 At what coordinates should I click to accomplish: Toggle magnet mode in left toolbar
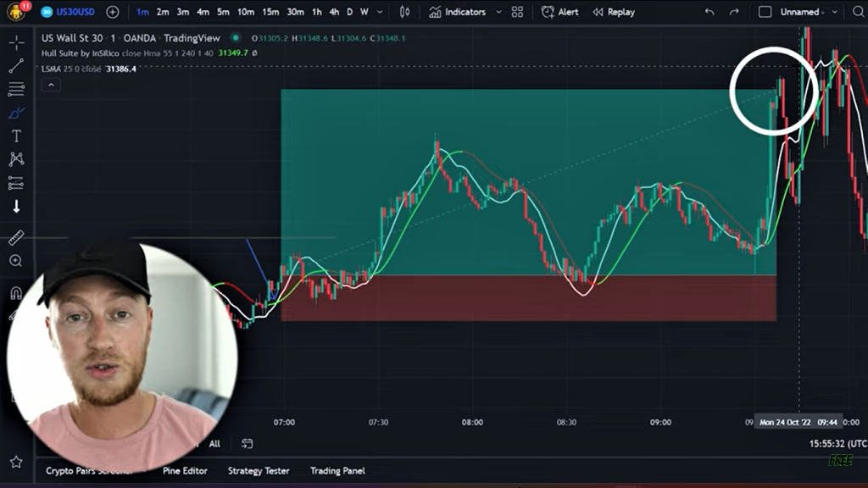coord(16,293)
